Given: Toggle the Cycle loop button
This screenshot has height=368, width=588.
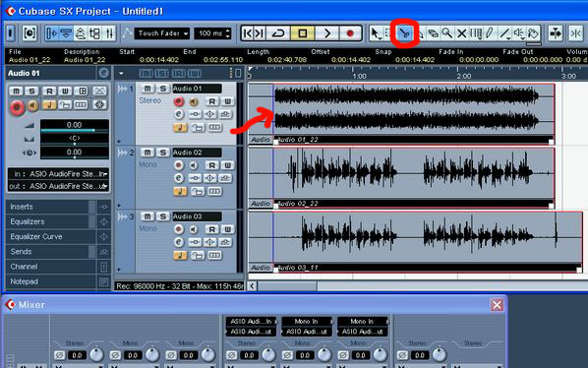Looking at the screenshot, I should 277,33.
